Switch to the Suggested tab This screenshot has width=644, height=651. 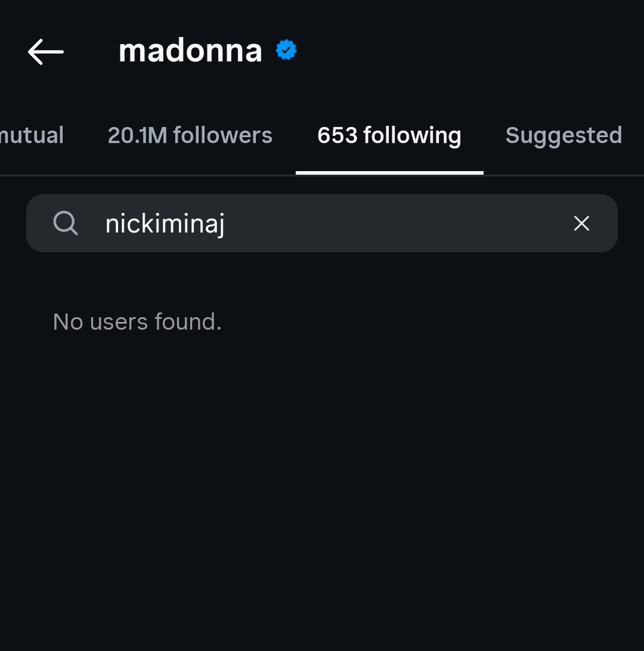tap(563, 135)
